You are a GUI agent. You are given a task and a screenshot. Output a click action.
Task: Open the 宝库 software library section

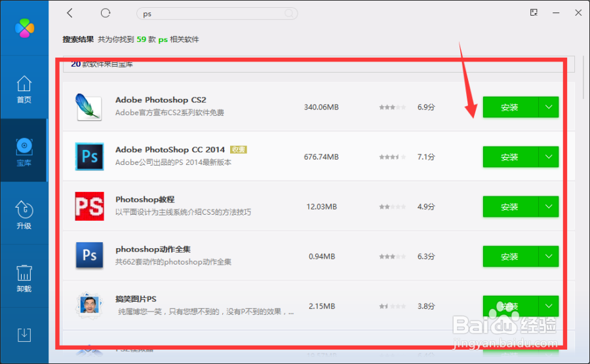[24, 152]
